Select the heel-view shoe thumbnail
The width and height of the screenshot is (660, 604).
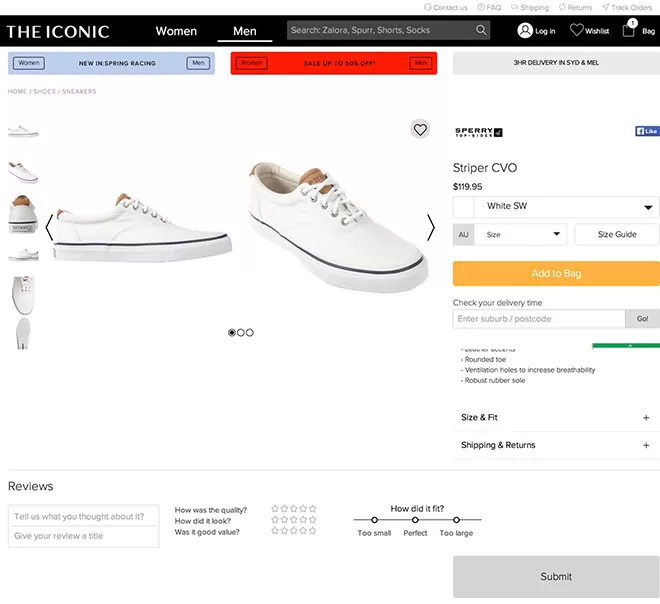pyautogui.click(x=23, y=214)
